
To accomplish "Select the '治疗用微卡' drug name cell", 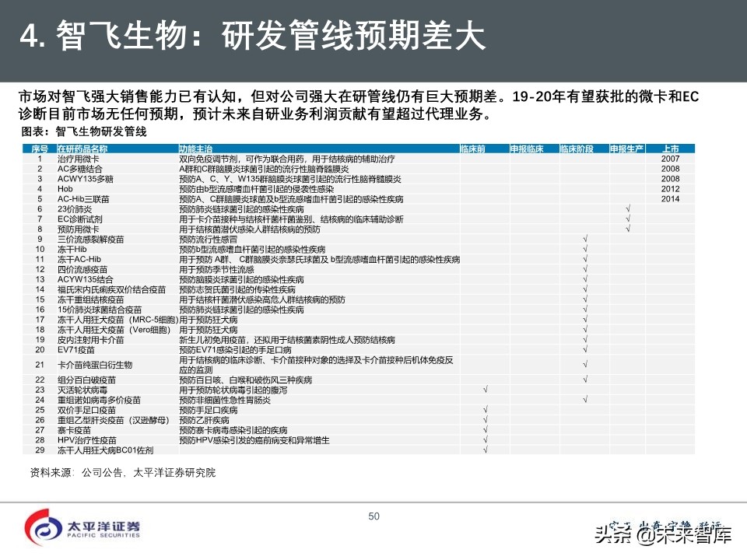I will 78,159.
